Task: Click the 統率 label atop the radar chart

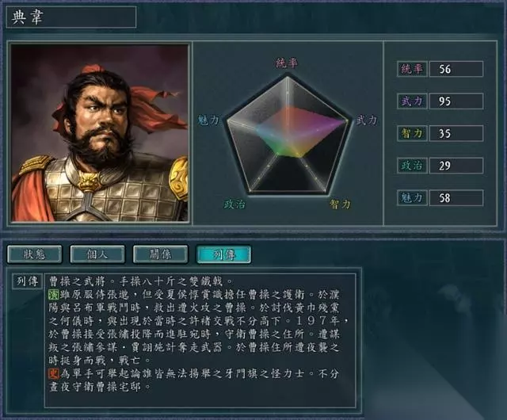Action: (287, 63)
